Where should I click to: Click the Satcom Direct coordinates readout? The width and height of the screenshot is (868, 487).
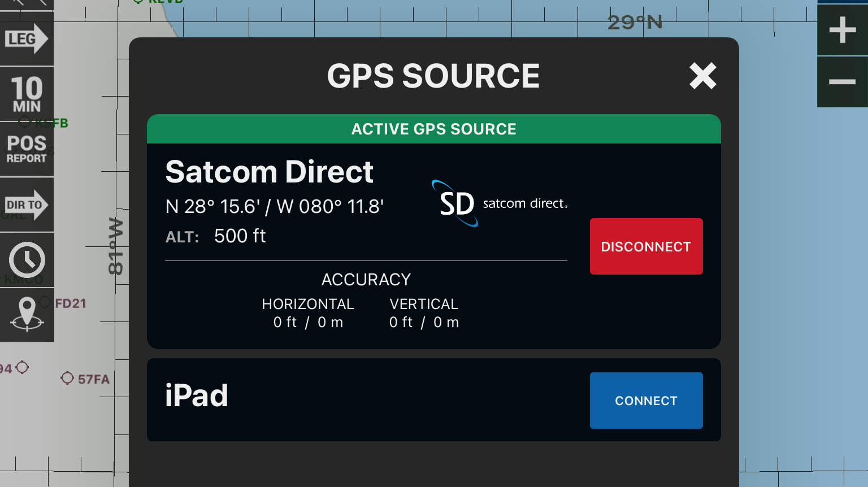[x=274, y=207]
